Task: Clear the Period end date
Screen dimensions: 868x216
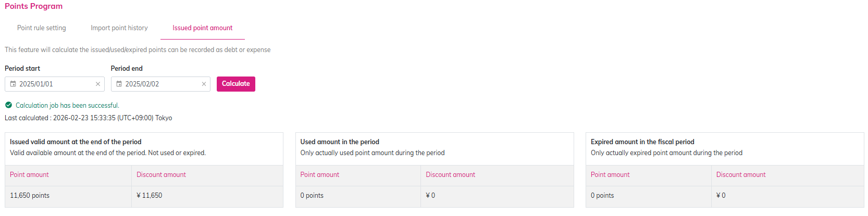Action: 204,84
